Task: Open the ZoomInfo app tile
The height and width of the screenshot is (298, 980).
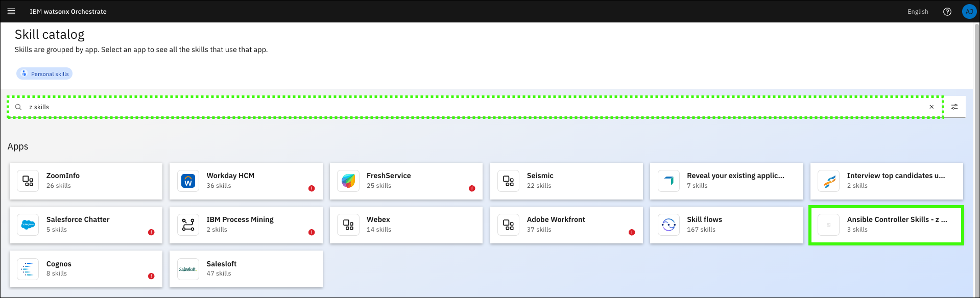Action: [x=86, y=181]
